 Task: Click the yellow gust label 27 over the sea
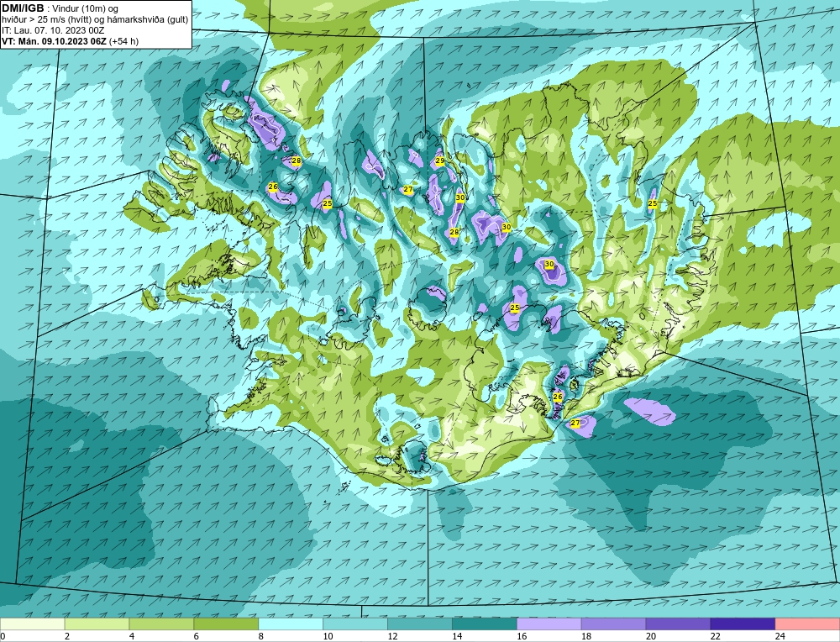coord(575,423)
